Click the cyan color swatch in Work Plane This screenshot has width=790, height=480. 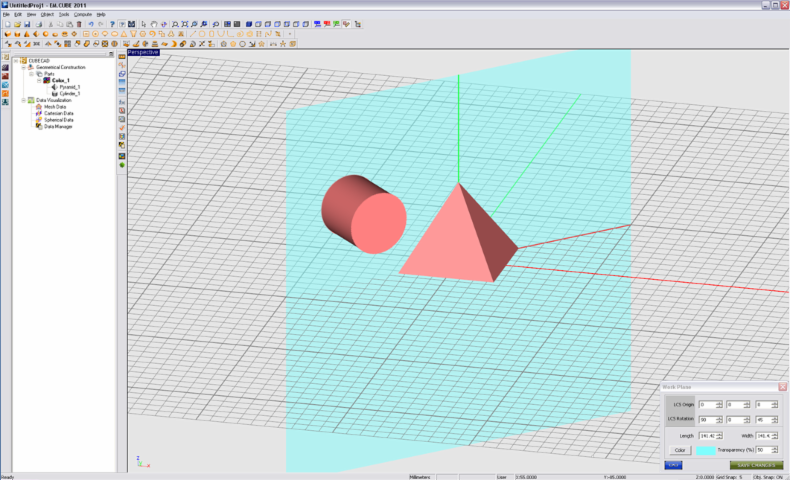point(704,450)
